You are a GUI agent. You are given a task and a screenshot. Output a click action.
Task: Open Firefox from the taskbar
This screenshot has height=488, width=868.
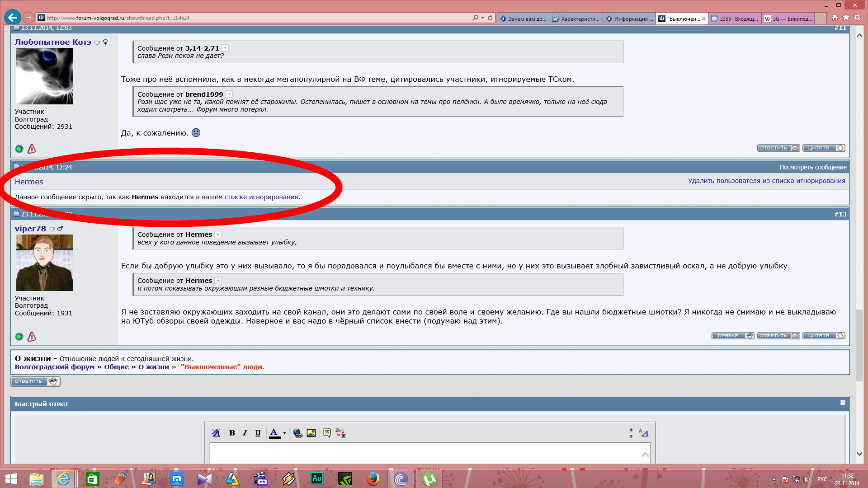point(373,479)
